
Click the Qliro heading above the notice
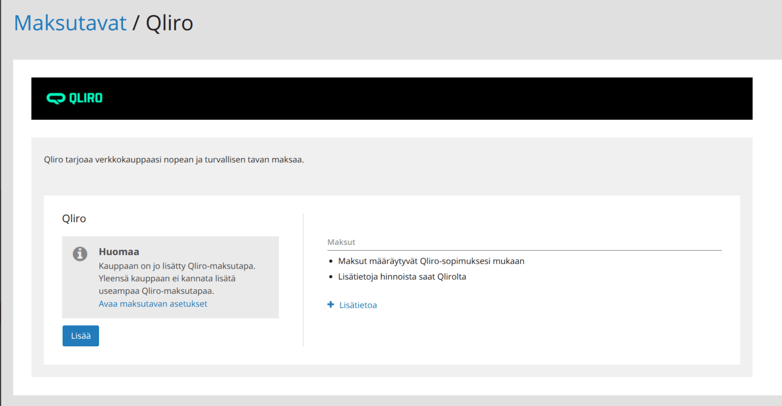pos(74,218)
